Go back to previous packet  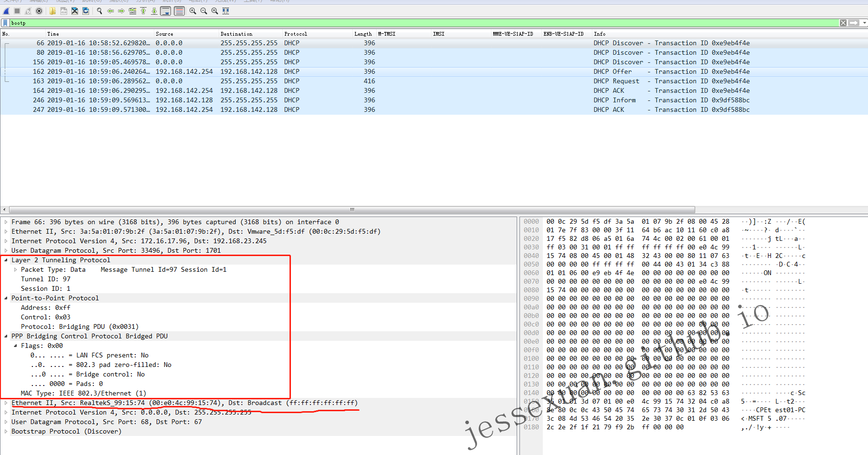pyautogui.click(x=110, y=11)
